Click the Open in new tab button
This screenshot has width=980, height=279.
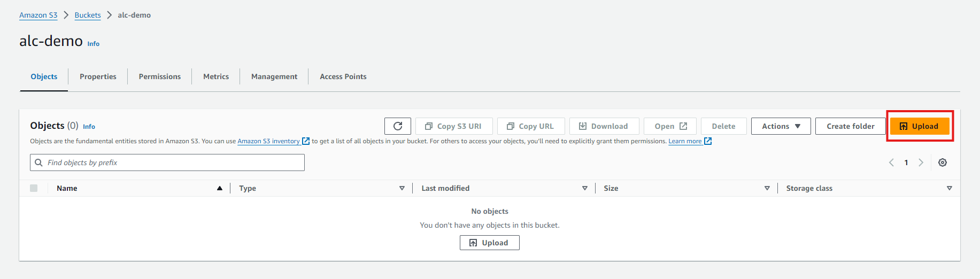coord(670,126)
